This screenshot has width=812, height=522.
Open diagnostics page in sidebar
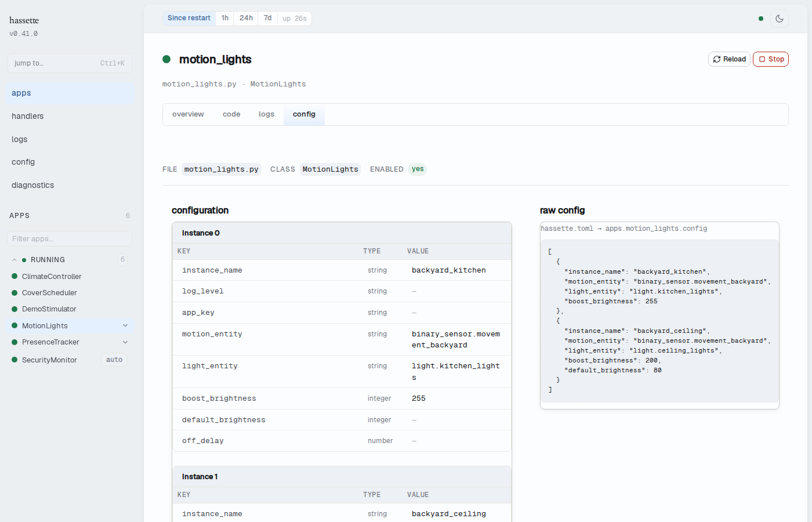pyautogui.click(x=70, y=185)
